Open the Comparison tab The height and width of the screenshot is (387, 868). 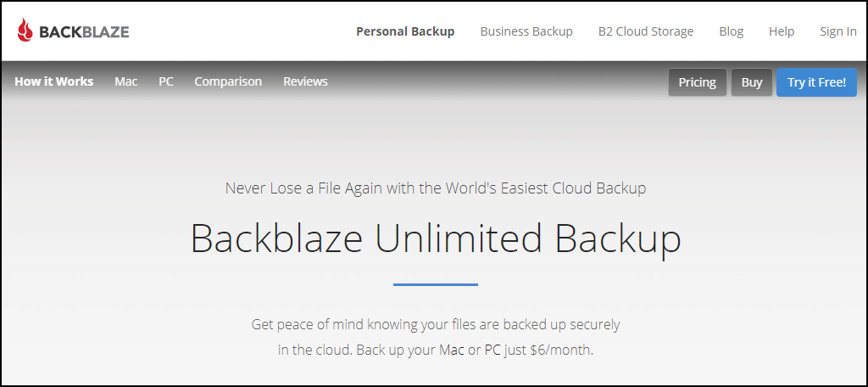click(x=228, y=81)
